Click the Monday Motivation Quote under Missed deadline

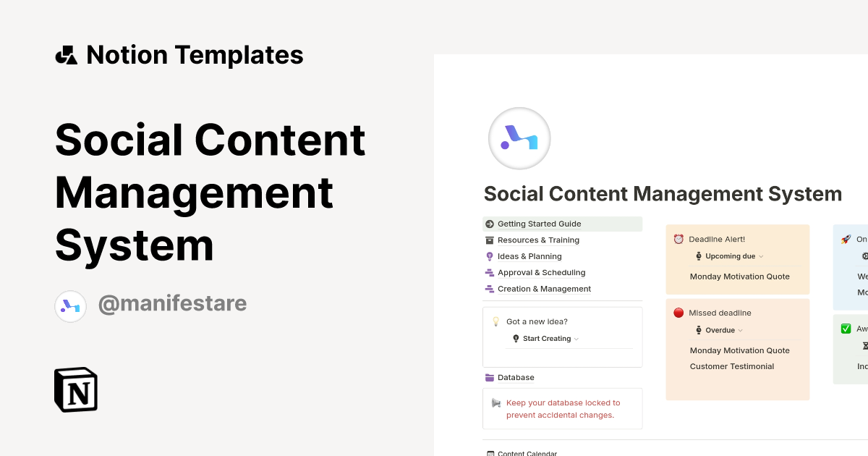click(x=739, y=350)
